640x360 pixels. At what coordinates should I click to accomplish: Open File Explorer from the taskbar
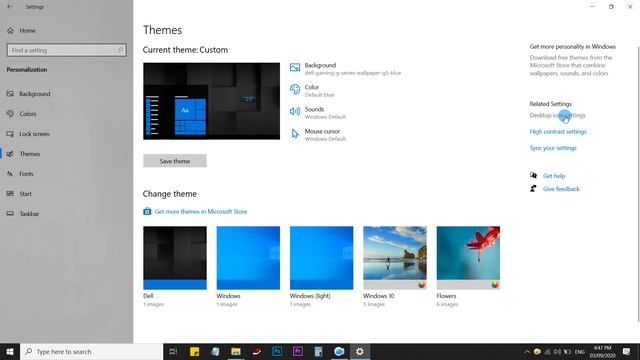point(236,351)
